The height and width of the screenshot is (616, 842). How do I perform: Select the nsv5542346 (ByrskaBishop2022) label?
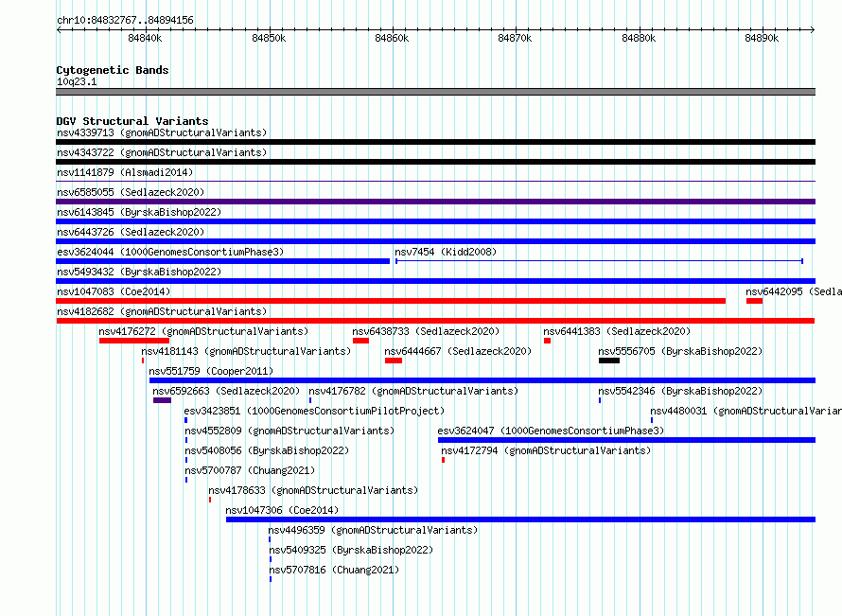680,391
